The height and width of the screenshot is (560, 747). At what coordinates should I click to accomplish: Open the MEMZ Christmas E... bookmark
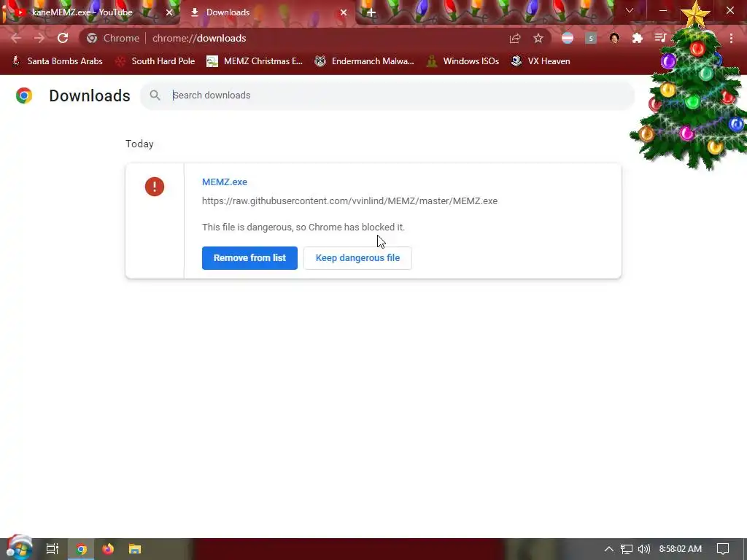(255, 61)
